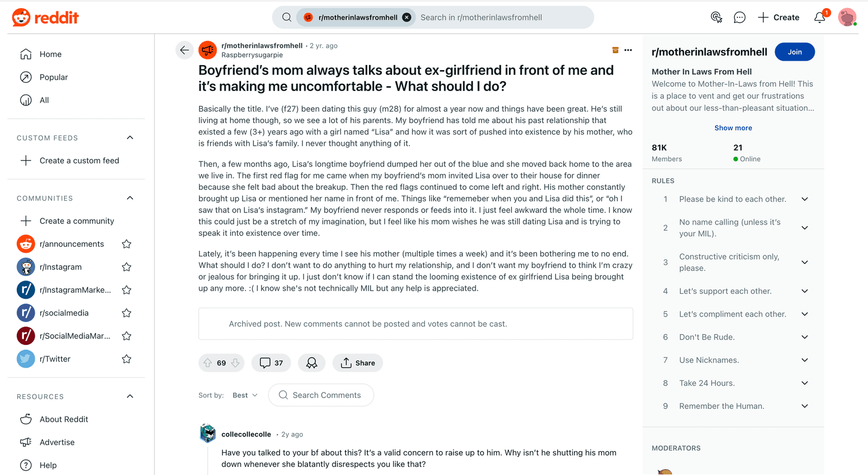Join the r/motherinlawsfromhell community
Screen dimensions: 868x475
795,52
